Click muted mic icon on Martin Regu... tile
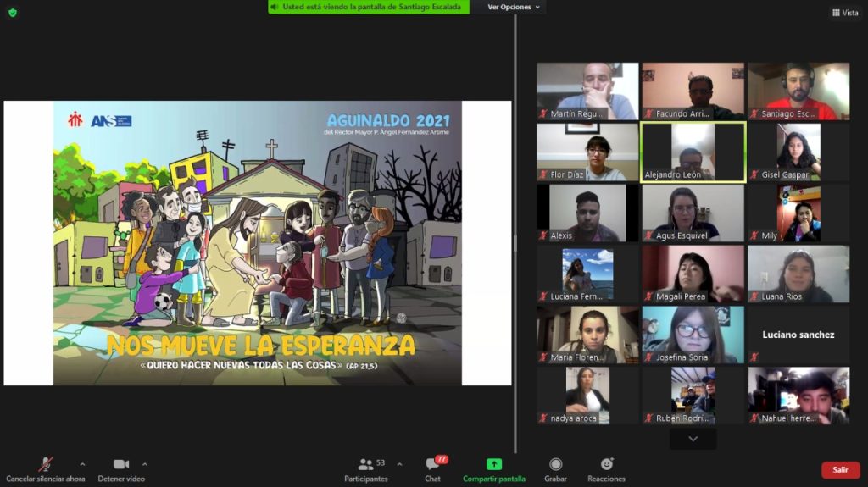Viewport: 868px width, 487px height. [543, 113]
